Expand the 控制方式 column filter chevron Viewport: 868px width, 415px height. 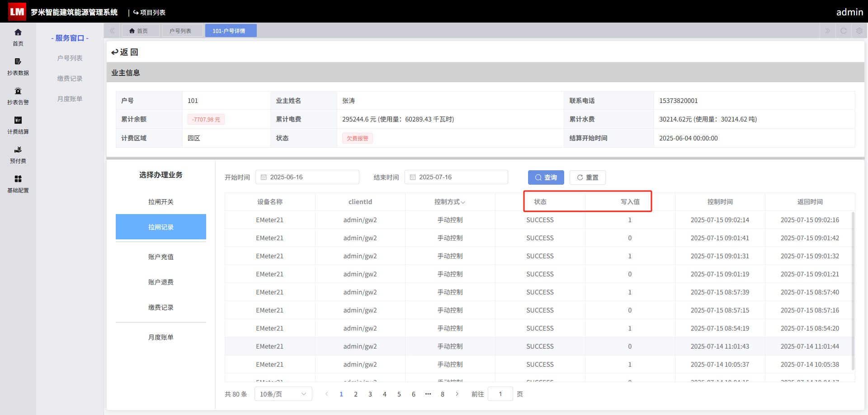(463, 202)
